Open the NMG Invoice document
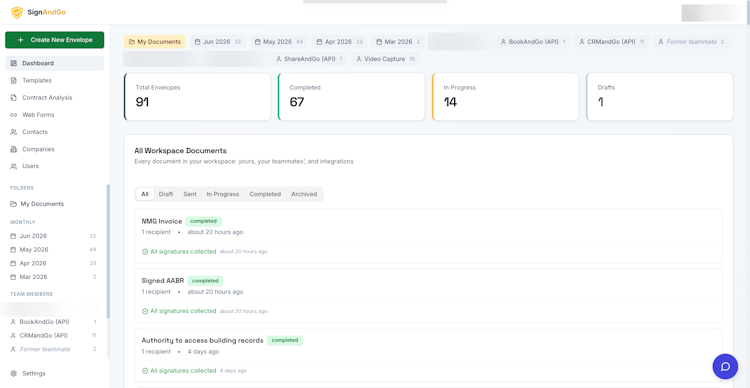 pos(428,236)
